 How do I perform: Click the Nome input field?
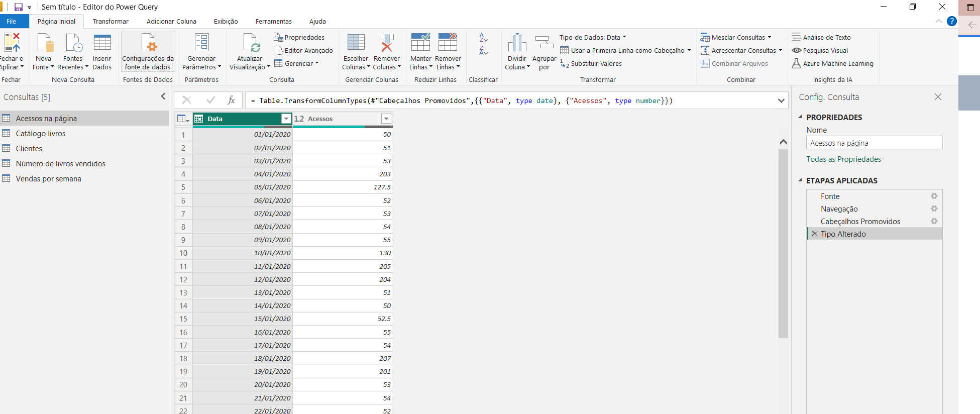coord(875,143)
